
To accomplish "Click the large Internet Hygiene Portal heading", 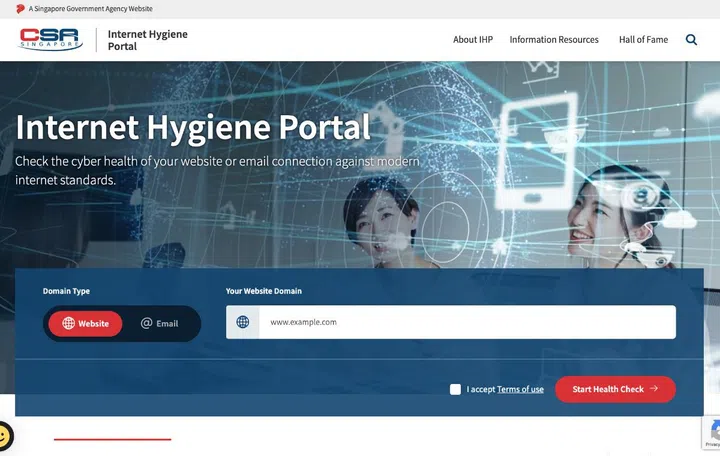I will [193, 128].
